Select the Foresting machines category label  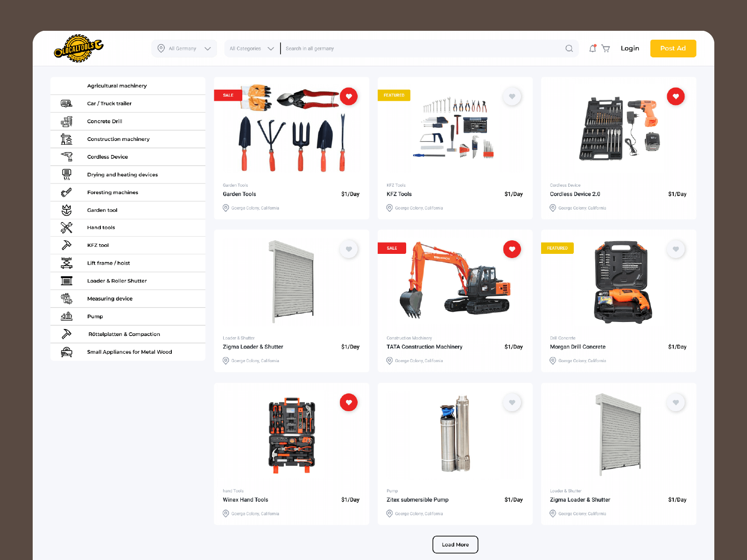[113, 192]
